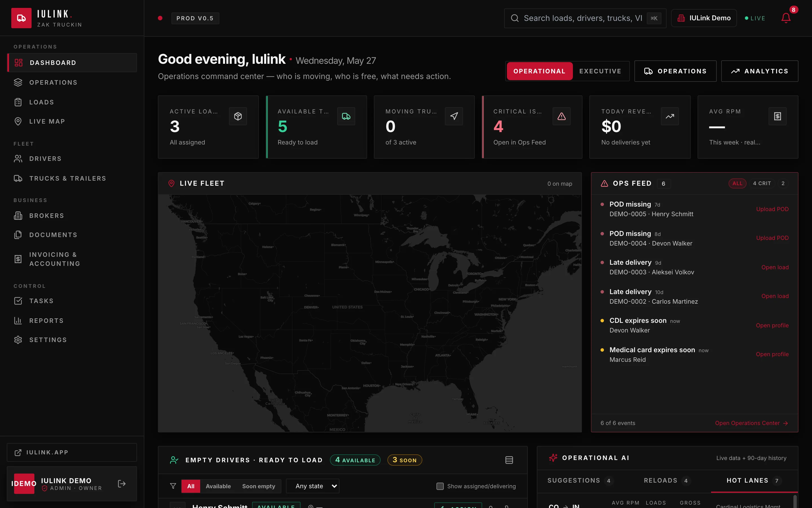Click the Active Loads package icon
This screenshot has width=812, height=508.
[238, 116]
